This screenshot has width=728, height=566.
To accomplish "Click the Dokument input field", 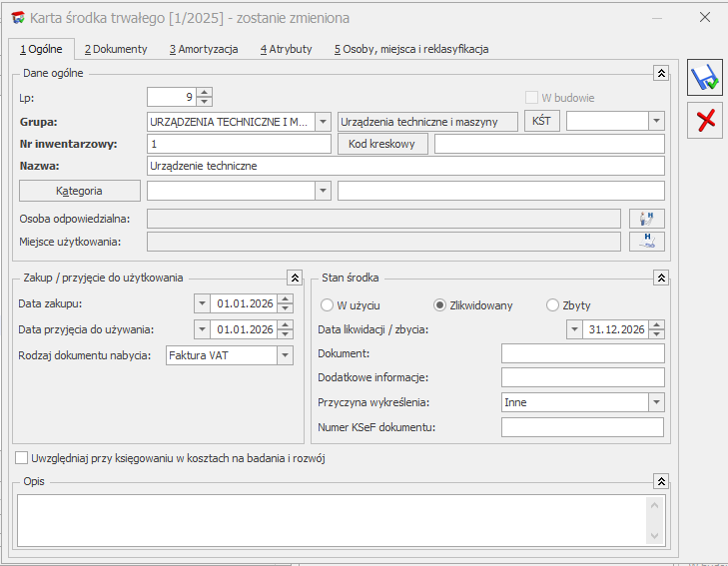I will [x=582, y=353].
